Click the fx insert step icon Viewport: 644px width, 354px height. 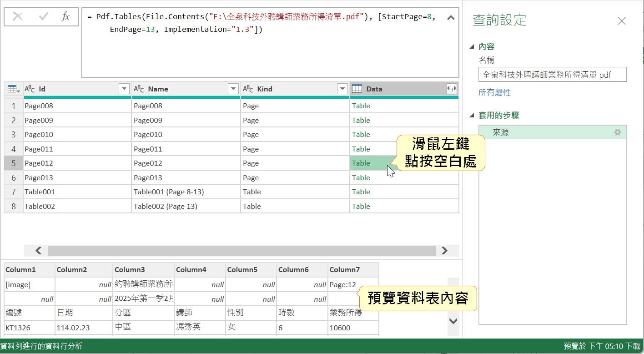point(65,17)
